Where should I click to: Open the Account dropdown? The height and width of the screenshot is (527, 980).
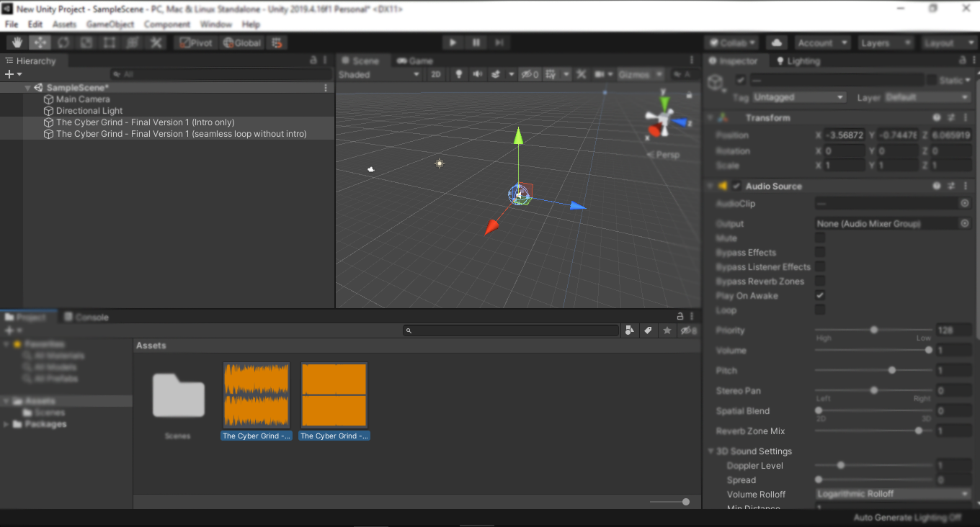click(822, 42)
